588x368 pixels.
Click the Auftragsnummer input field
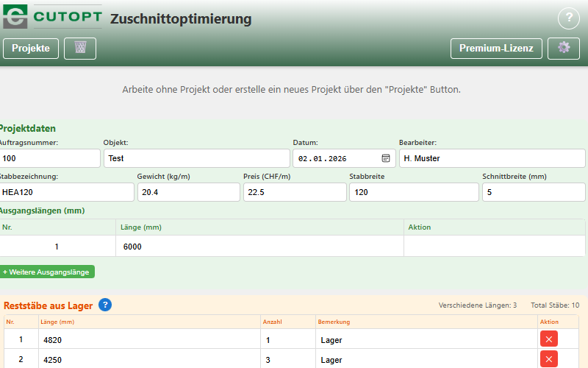(x=49, y=158)
